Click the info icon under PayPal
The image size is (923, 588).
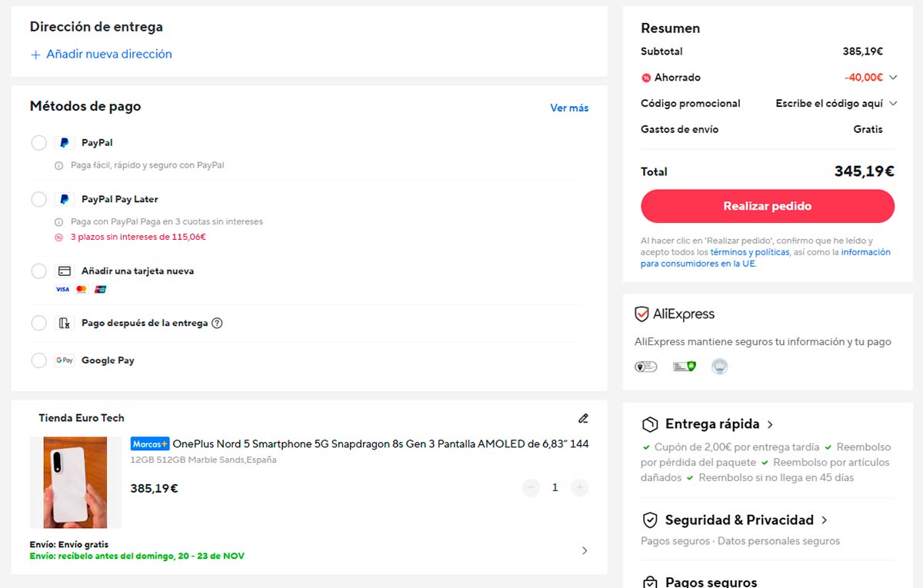tap(58, 164)
